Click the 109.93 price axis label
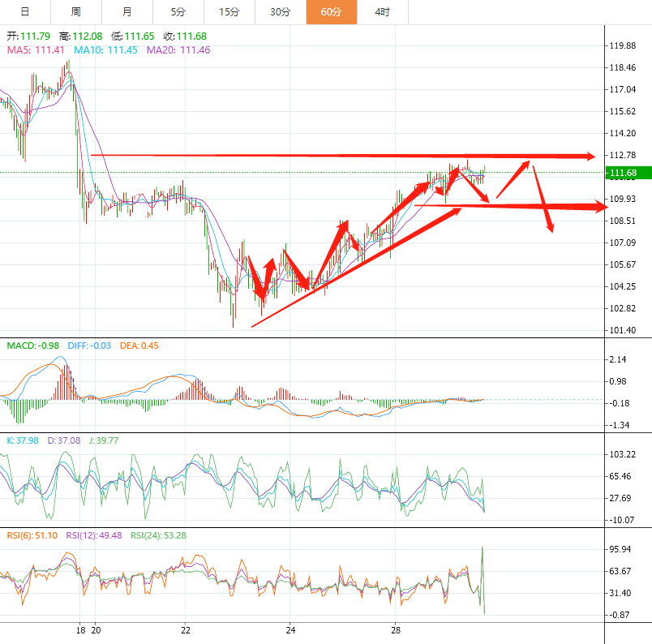 click(x=623, y=199)
